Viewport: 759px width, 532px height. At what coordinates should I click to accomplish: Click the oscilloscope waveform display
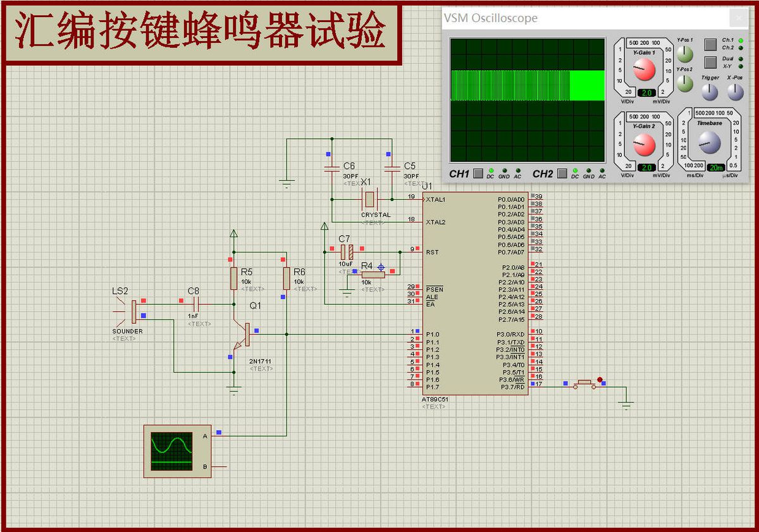pyautogui.click(x=528, y=100)
